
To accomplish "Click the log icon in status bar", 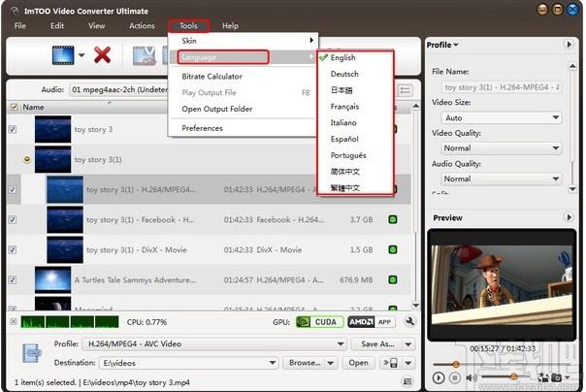I will 407,381.
